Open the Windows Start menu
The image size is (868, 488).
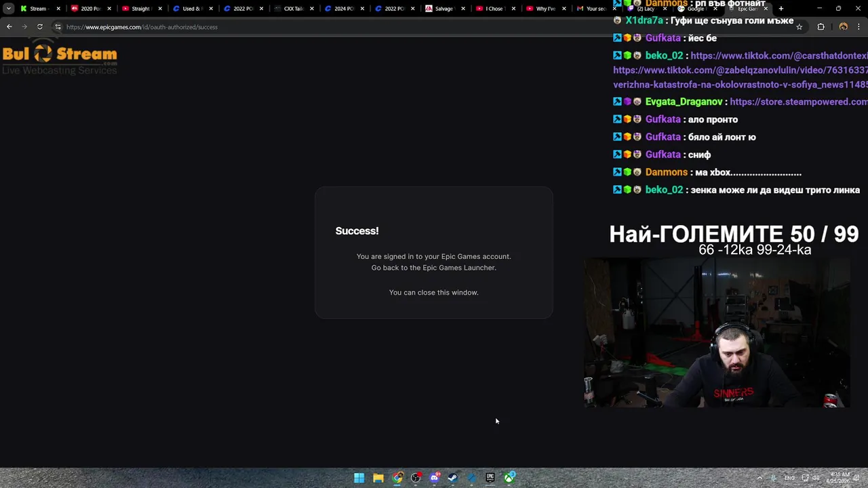359,478
